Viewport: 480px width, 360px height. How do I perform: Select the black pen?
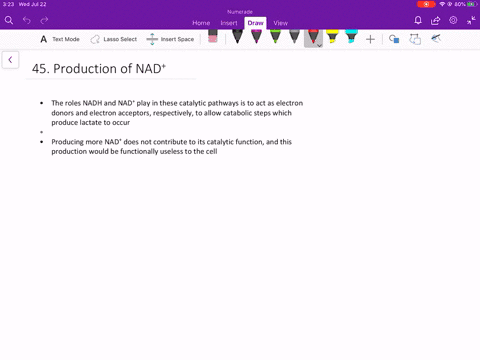tap(237, 37)
